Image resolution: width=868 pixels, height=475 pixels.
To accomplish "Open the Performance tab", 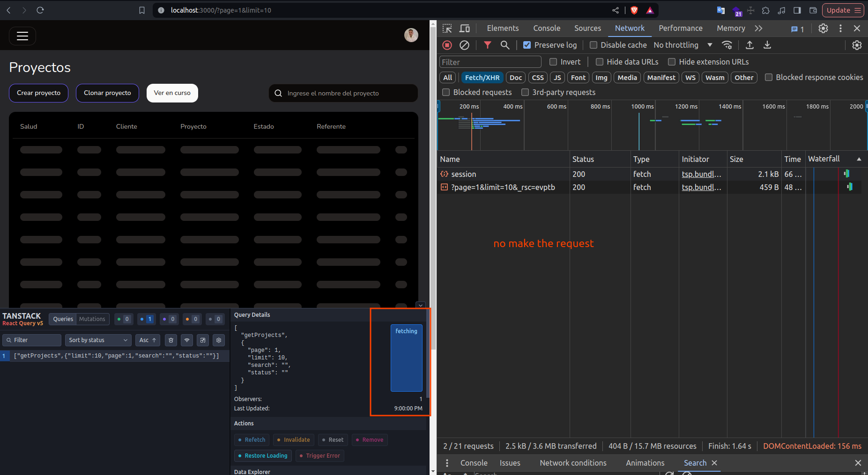I will (x=680, y=29).
